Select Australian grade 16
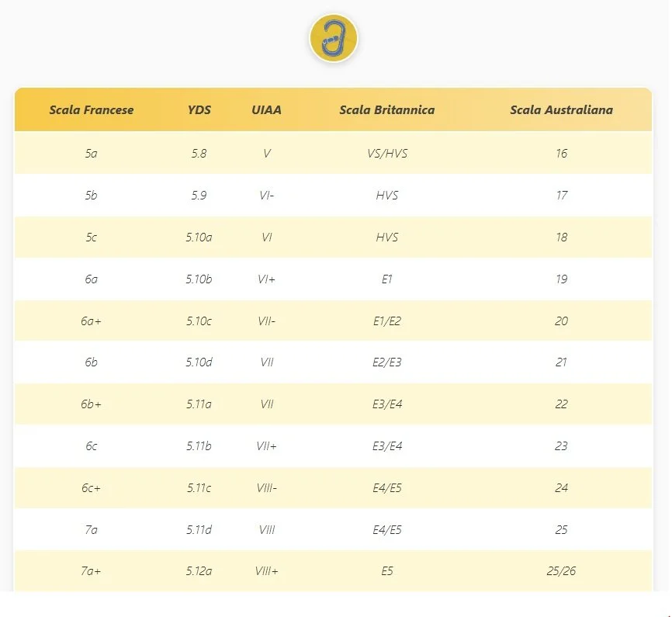Screen dimensions: 672x617 pyautogui.click(x=561, y=154)
